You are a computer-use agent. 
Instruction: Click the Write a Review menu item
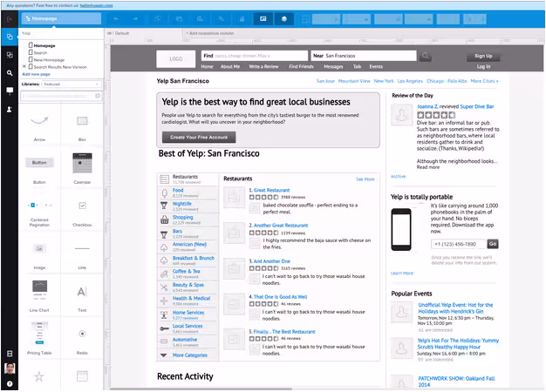pos(263,66)
